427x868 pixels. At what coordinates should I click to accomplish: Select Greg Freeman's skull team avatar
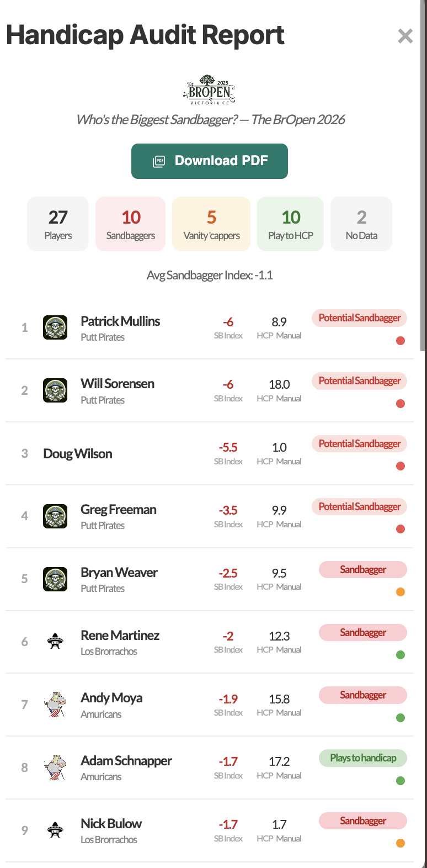click(x=55, y=516)
